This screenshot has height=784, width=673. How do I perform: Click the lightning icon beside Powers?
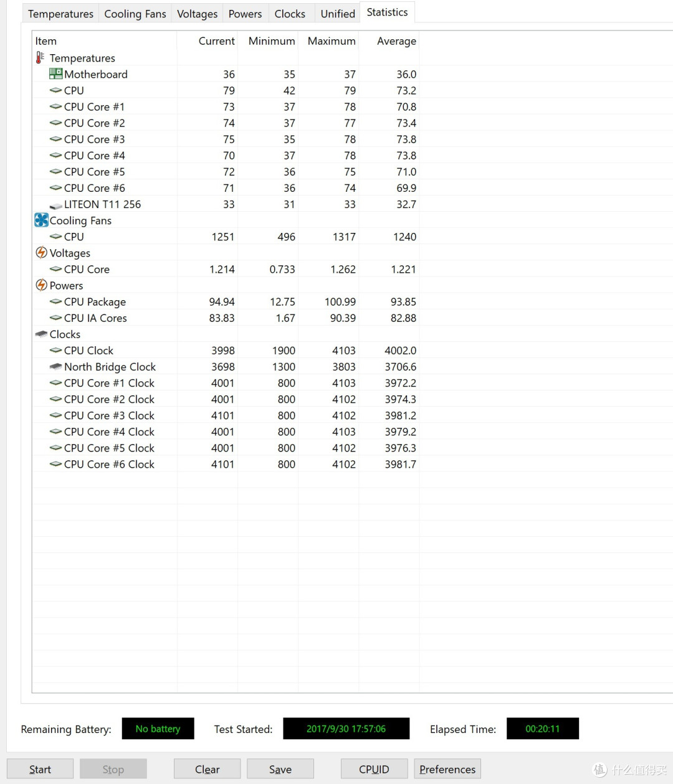pyautogui.click(x=41, y=285)
